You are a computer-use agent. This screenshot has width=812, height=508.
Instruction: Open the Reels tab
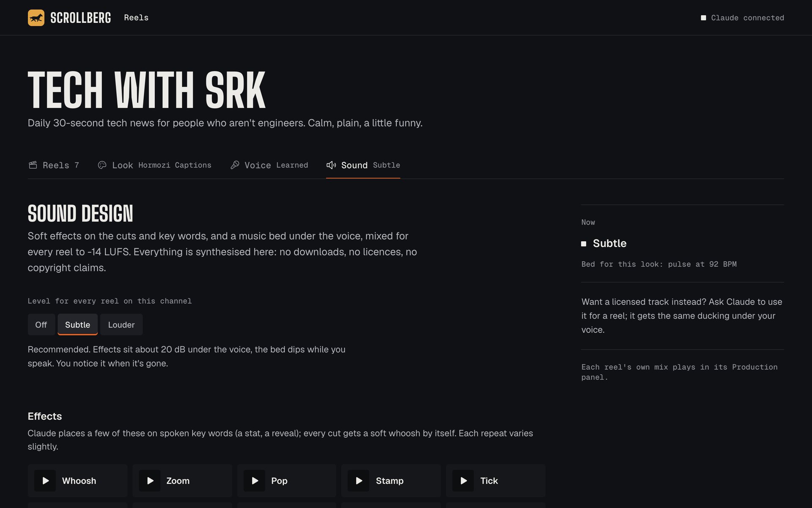point(54,166)
